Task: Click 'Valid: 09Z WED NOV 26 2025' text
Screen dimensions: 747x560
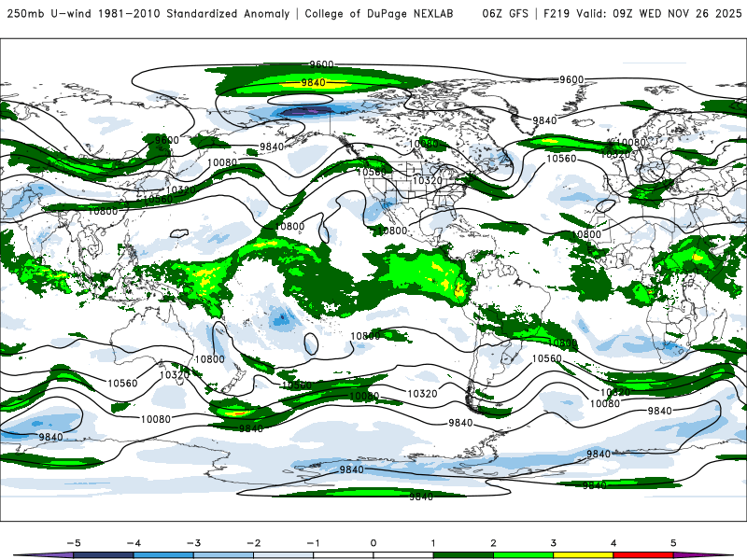Action: pos(659,13)
